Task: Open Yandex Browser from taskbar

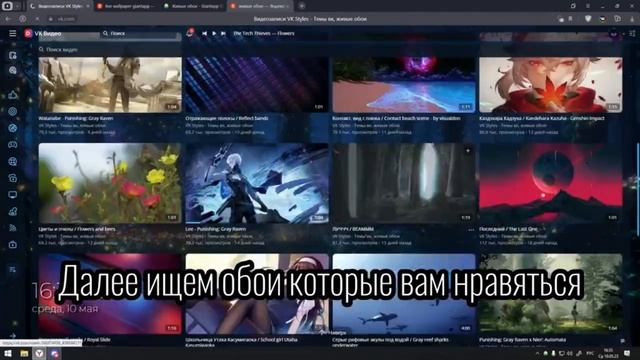Action: (39, 353)
